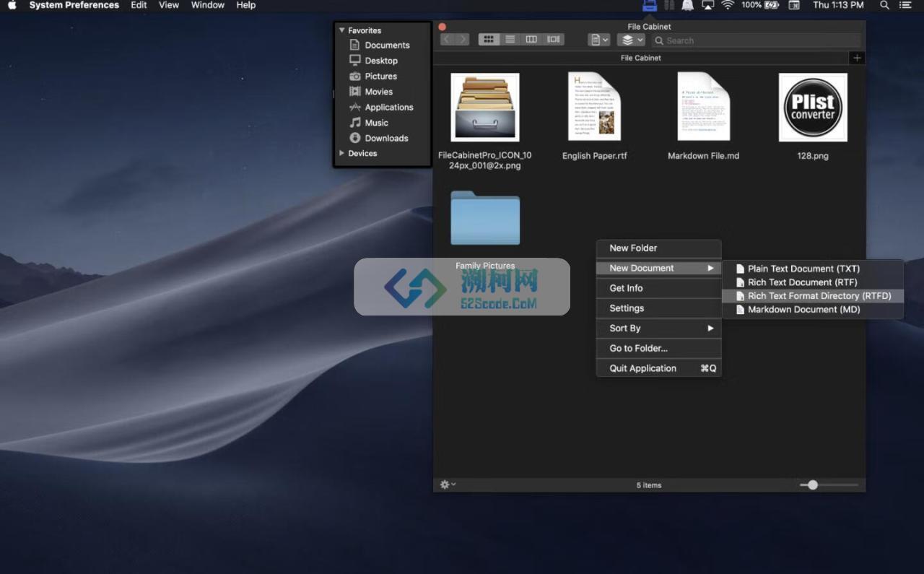Click the File Cabinet tab label
This screenshot has width=924, height=574.
(641, 58)
